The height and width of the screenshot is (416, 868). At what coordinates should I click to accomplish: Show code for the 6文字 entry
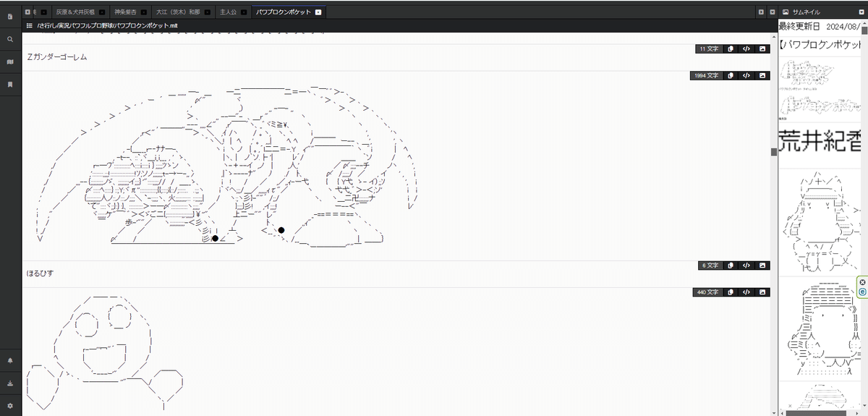click(x=746, y=266)
